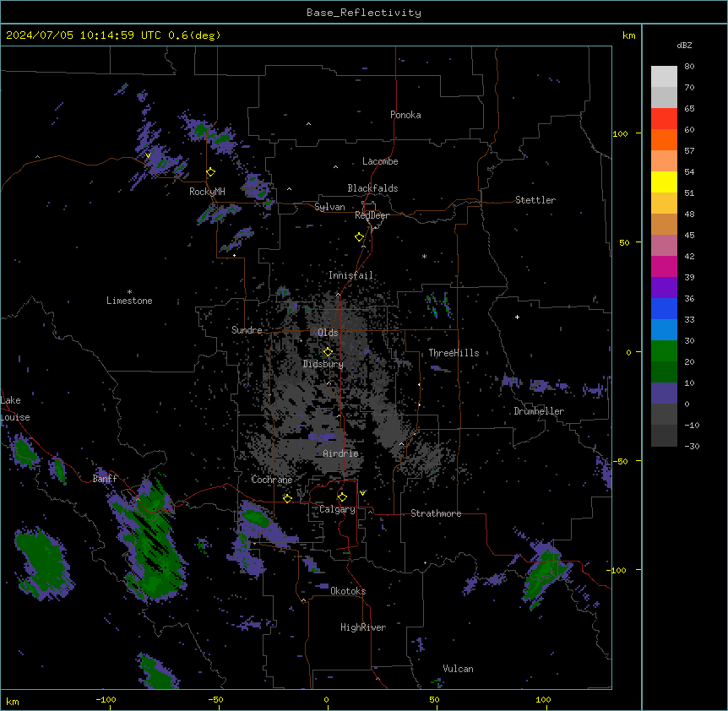Viewport: 728px width, 711px height.
Task: Click the asterisk marker above Limestone
Action: click(129, 292)
